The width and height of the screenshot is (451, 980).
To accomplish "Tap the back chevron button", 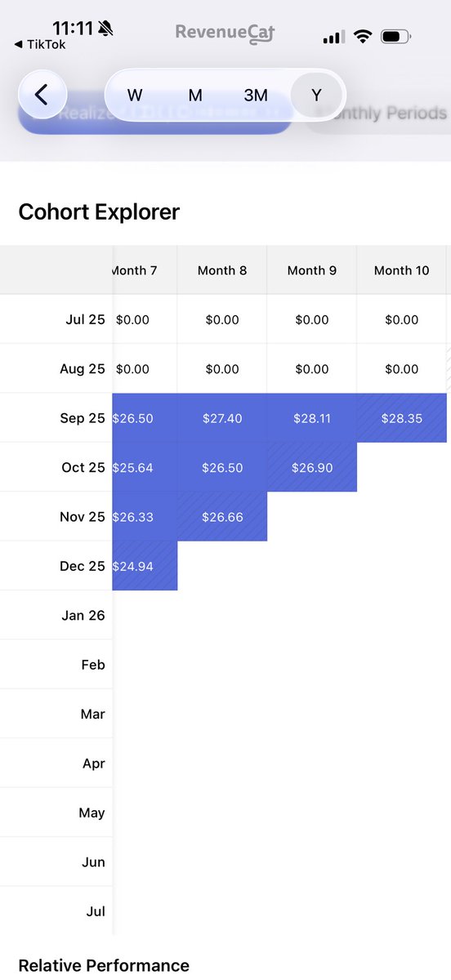I will click(x=42, y=95).
